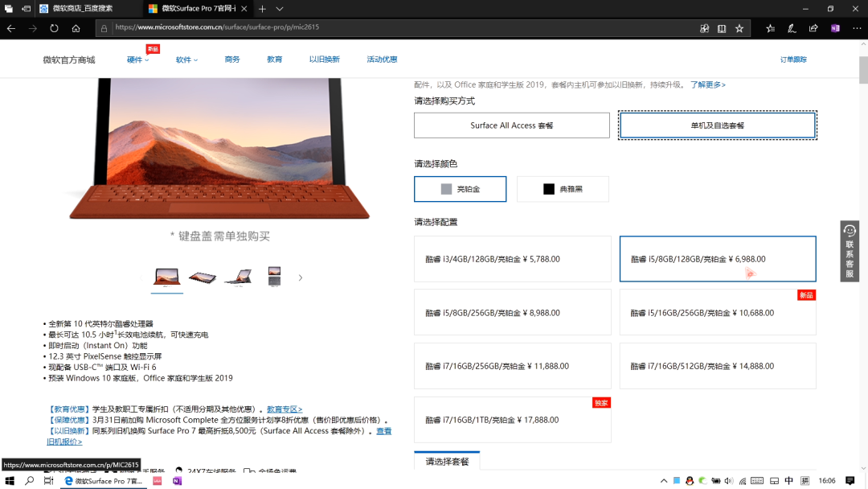Select the 典雅黑 color option
The height and width of the screenshot is (489, 868).
tap(563, 189)
